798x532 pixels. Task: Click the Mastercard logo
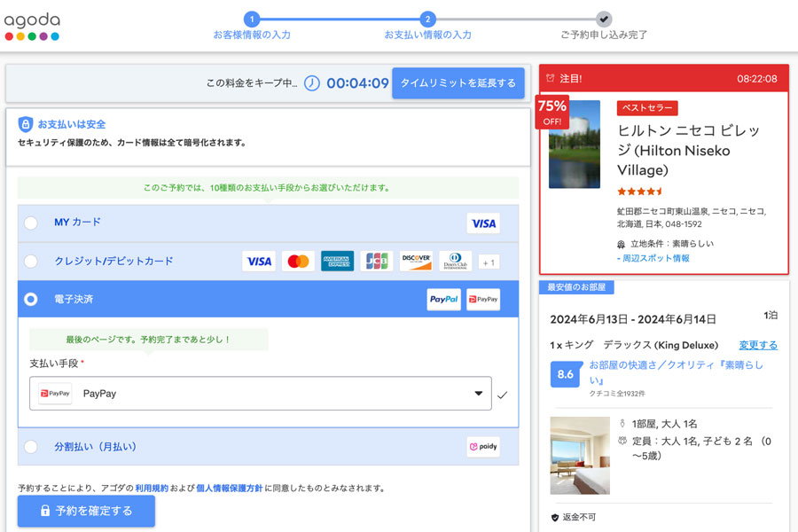(298, 262)
